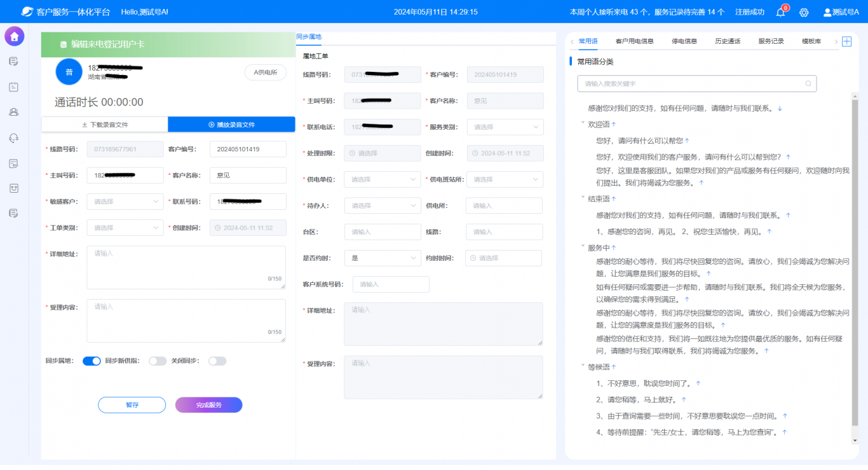Image resolution: width=868 pixels, height=470 pixels.
Task: Click the plus icon beside tab strip
Action: [846, 41]
